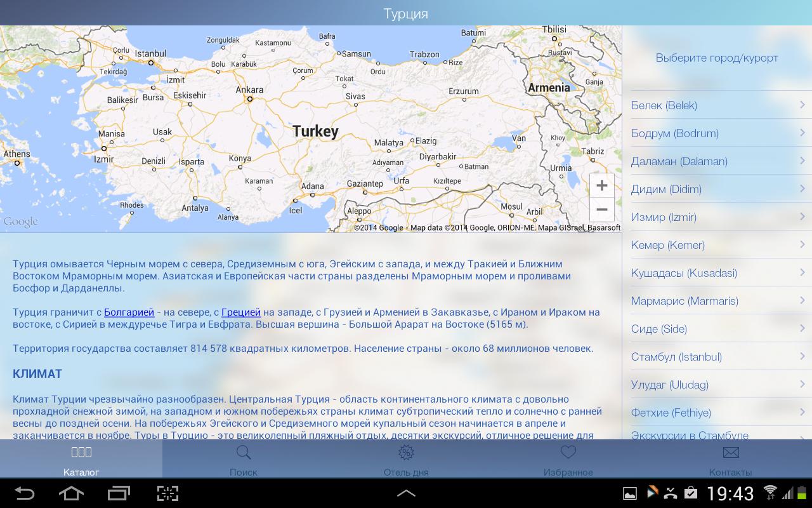
Task: Open Отель дня gear icon
Action: (406, 452)
